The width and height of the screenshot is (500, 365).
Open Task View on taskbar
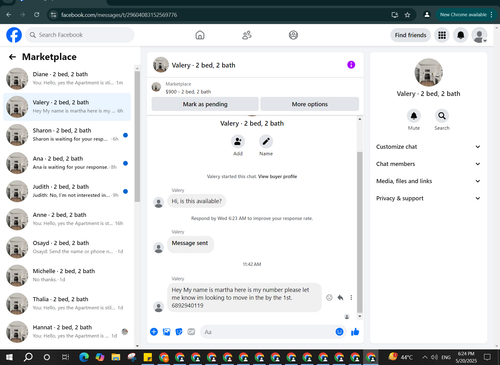pos(65,357)
